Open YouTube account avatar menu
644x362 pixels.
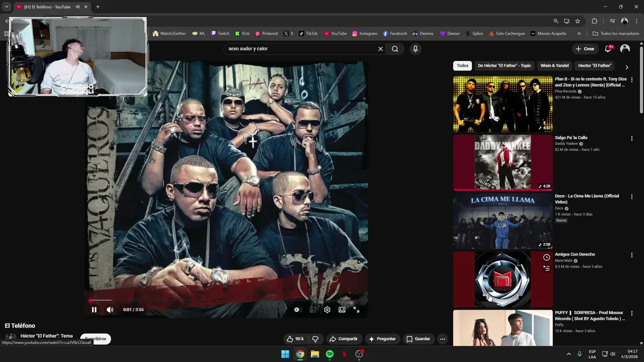(625, 49)
